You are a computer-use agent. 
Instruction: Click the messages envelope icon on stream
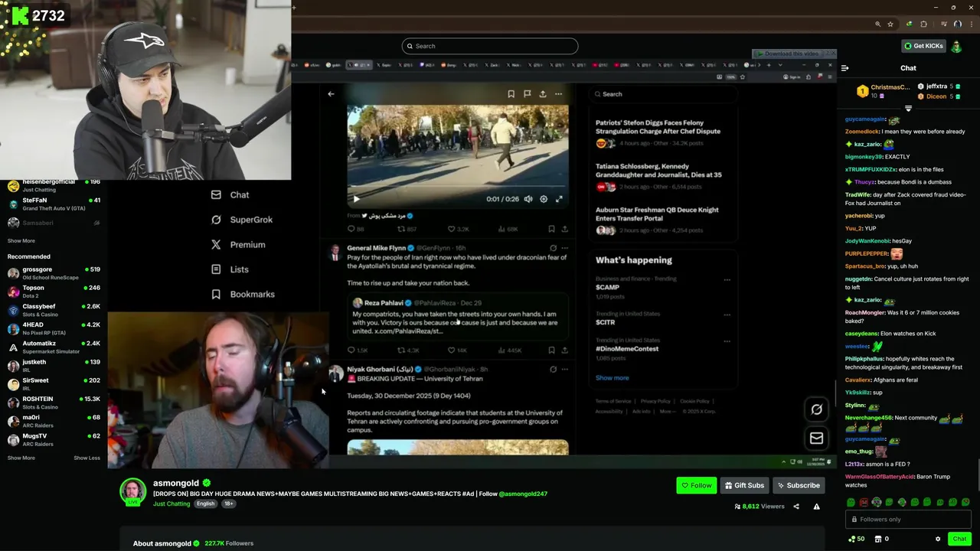(817, 438)
